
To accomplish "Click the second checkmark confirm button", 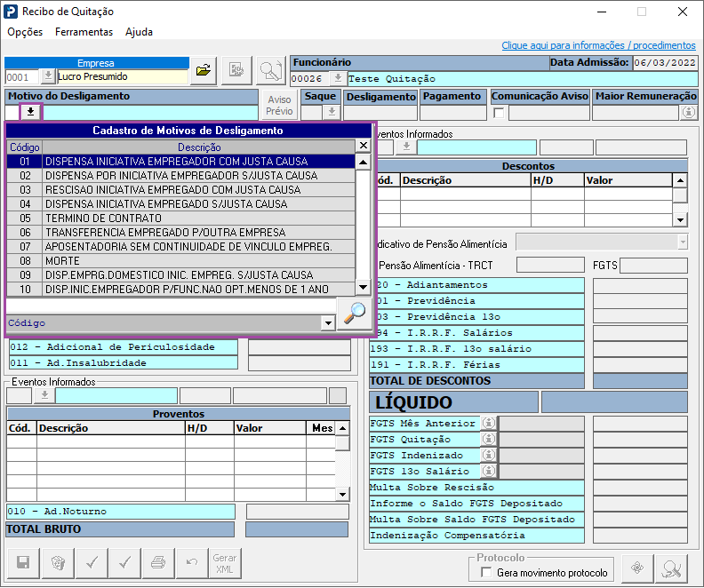I will click(x=124, y=562).
